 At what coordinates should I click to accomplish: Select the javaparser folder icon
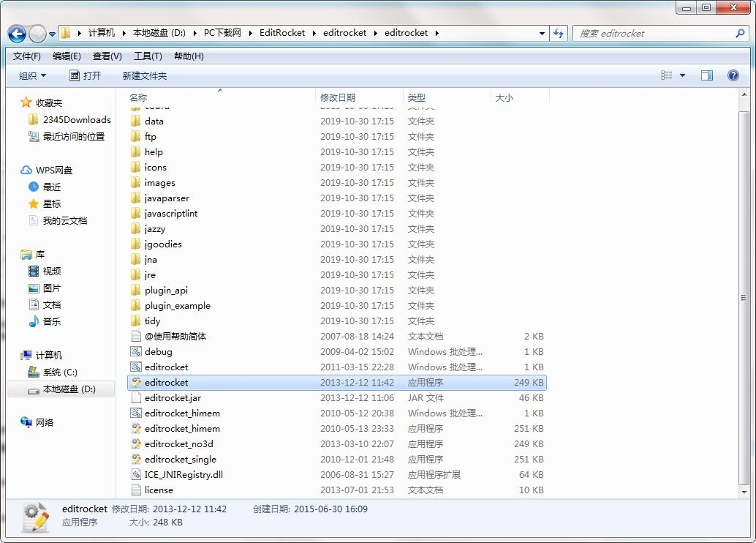pos(136,198)
